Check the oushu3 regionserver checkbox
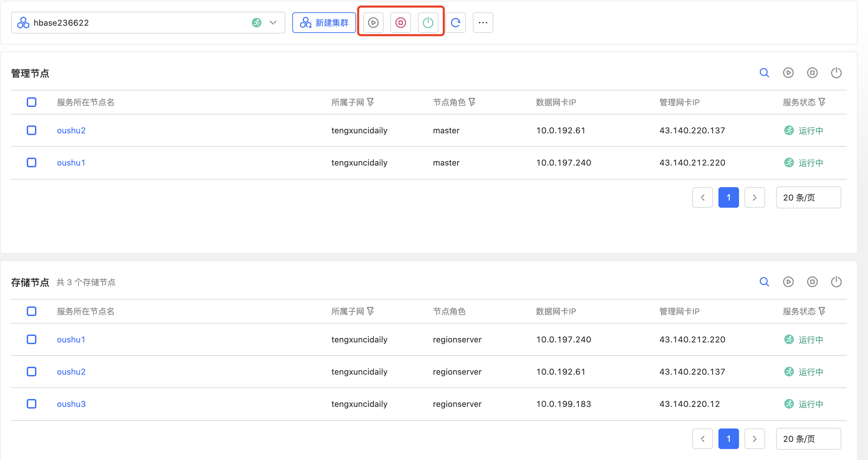This screenshot has height=460, width=868. point(32,404)
